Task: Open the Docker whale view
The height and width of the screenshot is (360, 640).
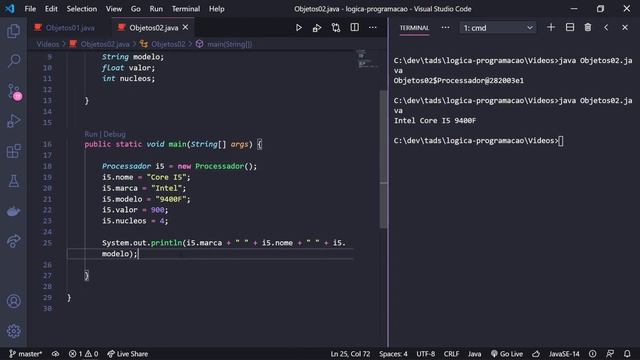Action: [x=13, y=211]
